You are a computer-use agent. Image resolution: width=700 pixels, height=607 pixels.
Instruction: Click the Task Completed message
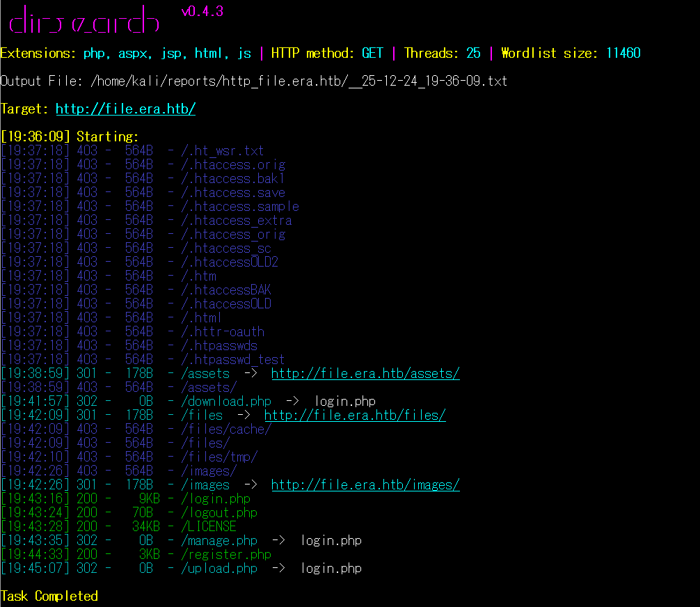tap(49, 596)
